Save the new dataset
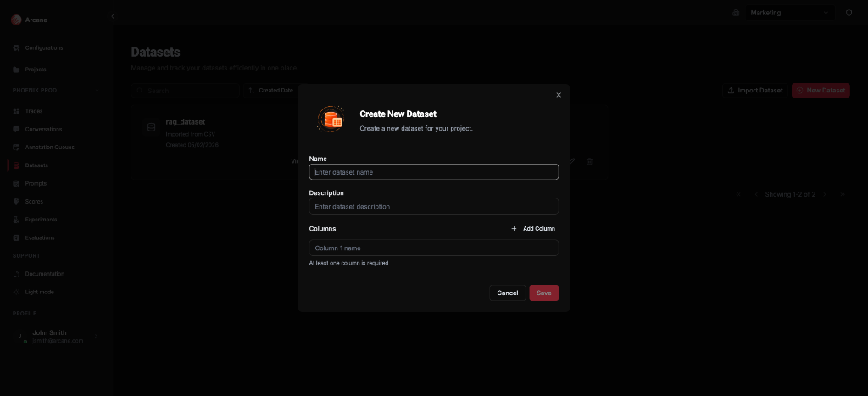Image resolution: width=868 pixels, height=396 pixels. pos(543,293)
